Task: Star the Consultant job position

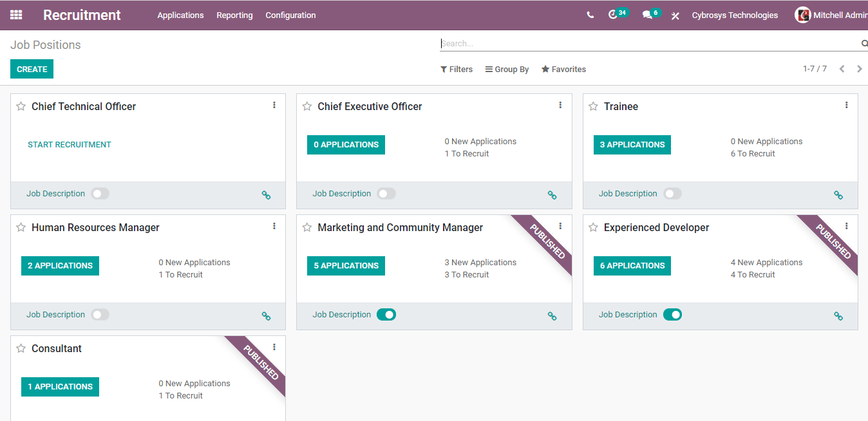Action: click(x=21, y=348)
